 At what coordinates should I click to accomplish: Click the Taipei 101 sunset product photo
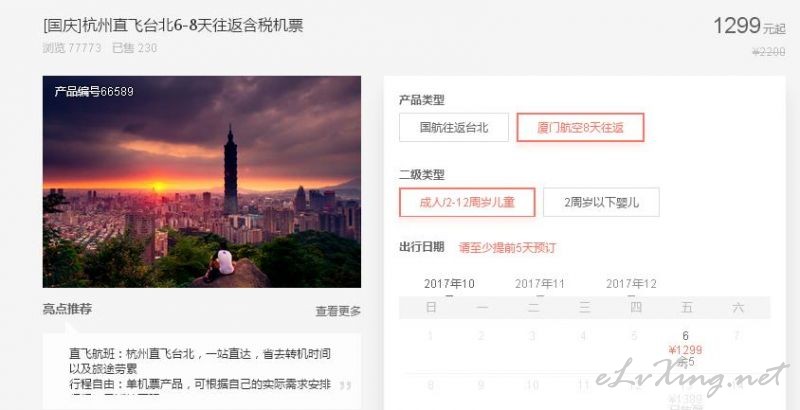[x=202, y=182]
